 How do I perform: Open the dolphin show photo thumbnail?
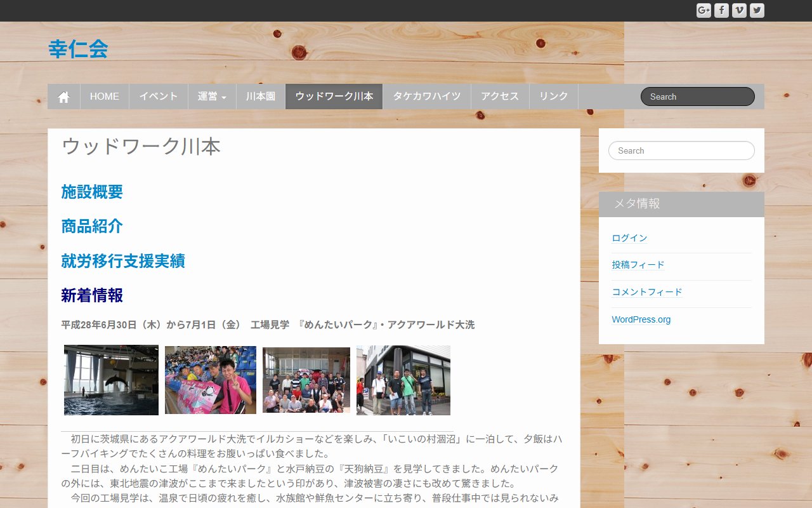click(111, 380)
